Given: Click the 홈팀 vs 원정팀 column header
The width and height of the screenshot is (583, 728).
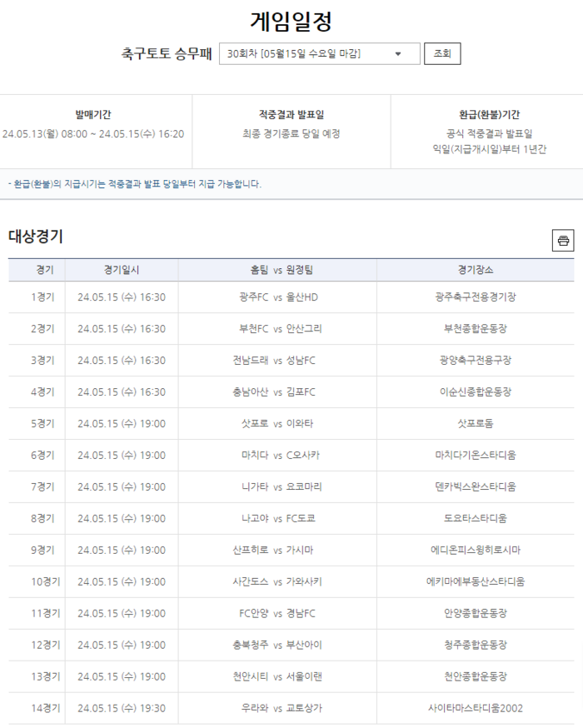Looking at the screenshot, I should pyautogui.click(x=277, y=270).
